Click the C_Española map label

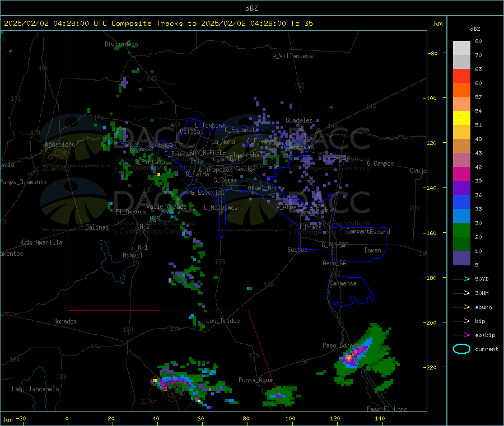pos(241,130)
